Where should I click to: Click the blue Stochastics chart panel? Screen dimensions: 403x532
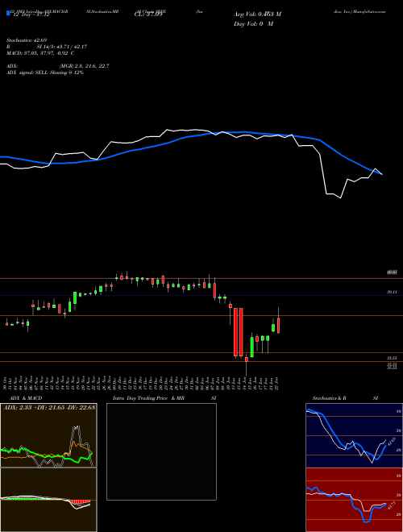point(354,435)
